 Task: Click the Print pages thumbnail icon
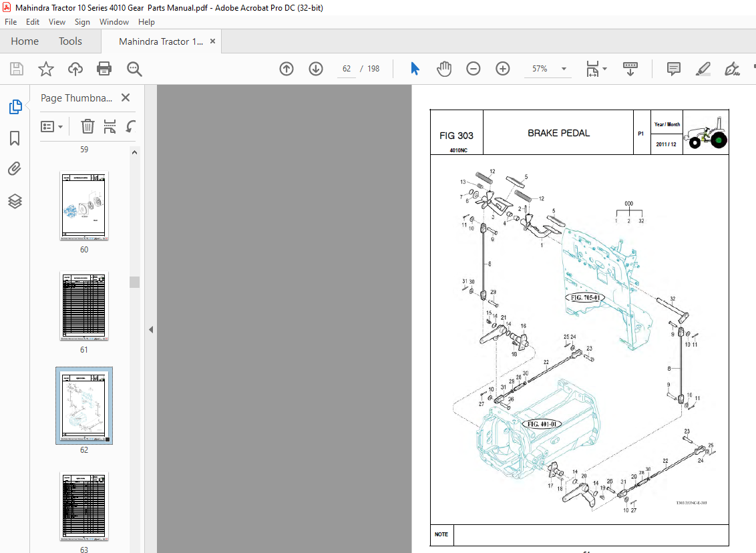point(110,127)
